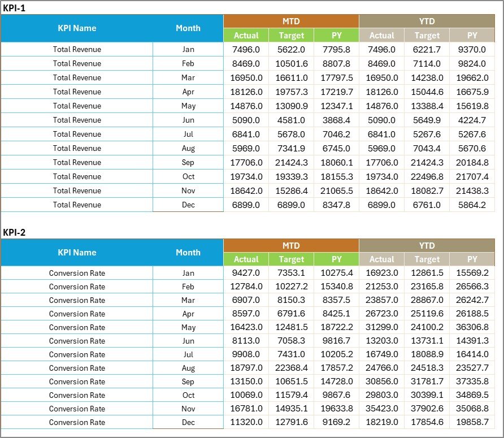The image size is (504, 438).
Task: Click the MTD PY value 9169.2 for December
Action: pos(337,422)
